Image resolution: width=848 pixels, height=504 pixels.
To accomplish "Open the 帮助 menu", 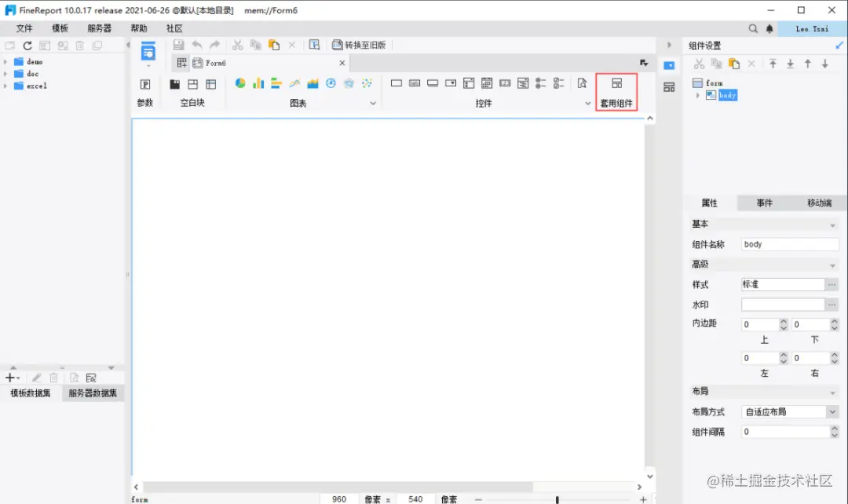I will tap(139, 28).
